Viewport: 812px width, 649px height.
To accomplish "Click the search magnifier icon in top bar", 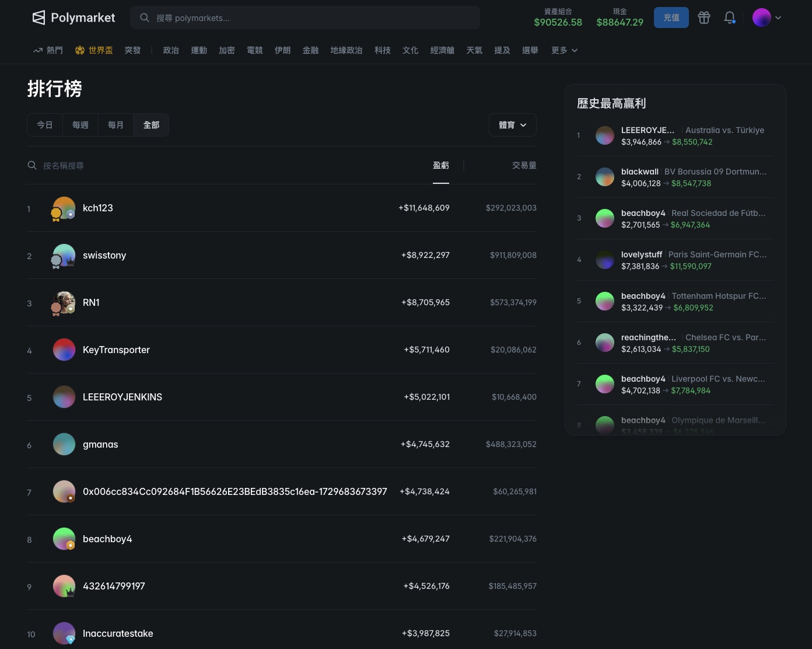I will tap(145, 18).
